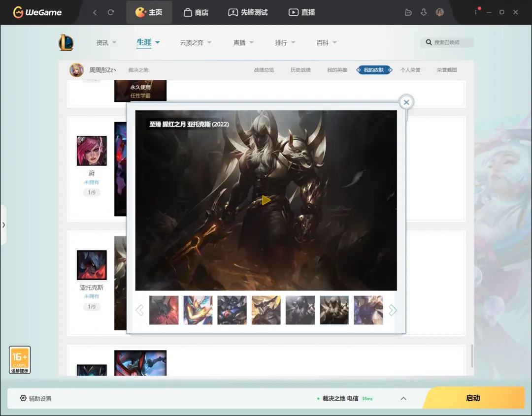The width and height of the screenshot is (532, 416).
Task: Go back with the back arrow
Action: 95,12
